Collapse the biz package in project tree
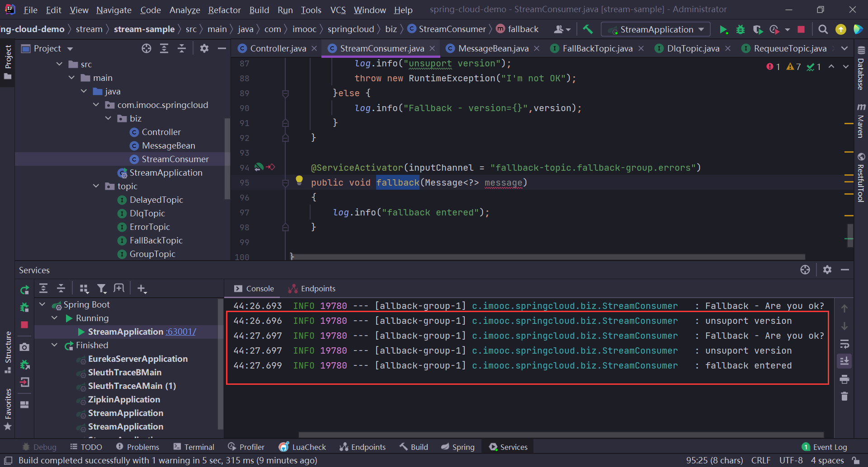This screenshot has height=467, width=868. [108, 118]
